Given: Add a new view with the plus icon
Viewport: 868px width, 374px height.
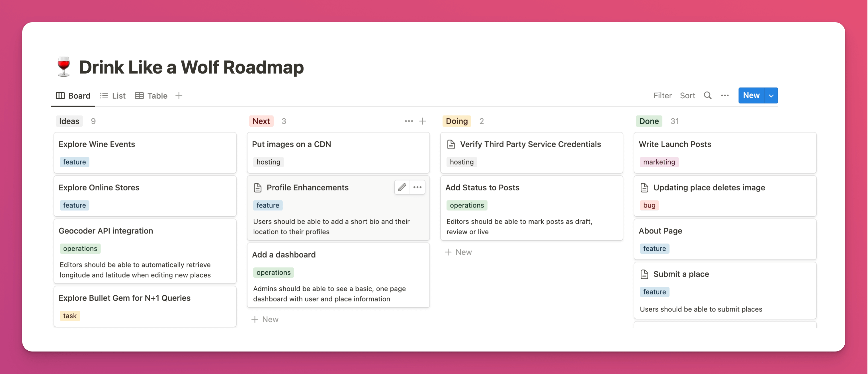Looking at the screenshot, I should coord(179,95).
